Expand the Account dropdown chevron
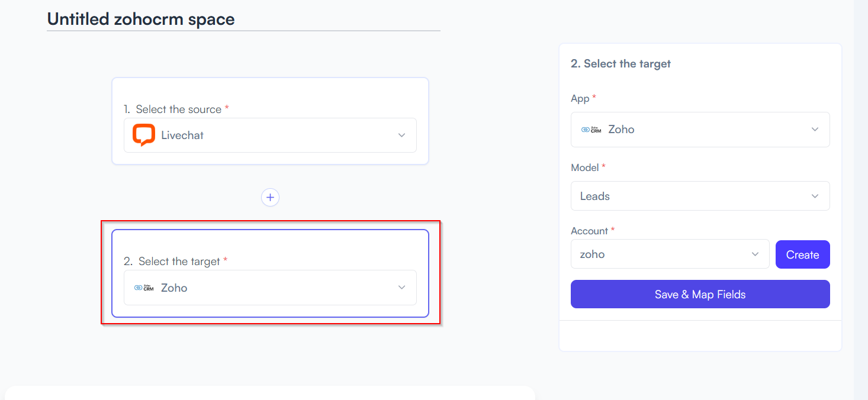 755,254
